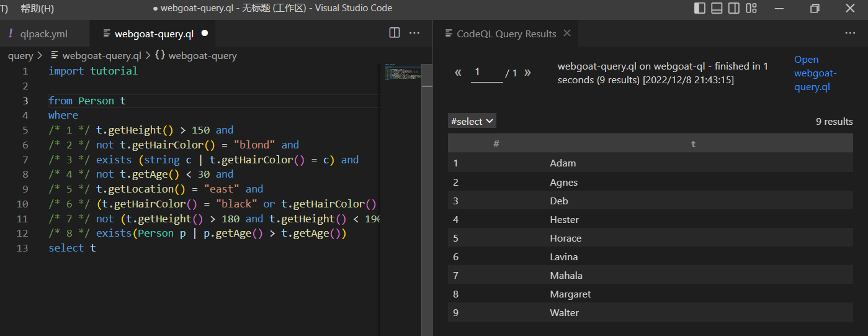
Task: Select the Agnes result row
Action: tap(650, 182)
